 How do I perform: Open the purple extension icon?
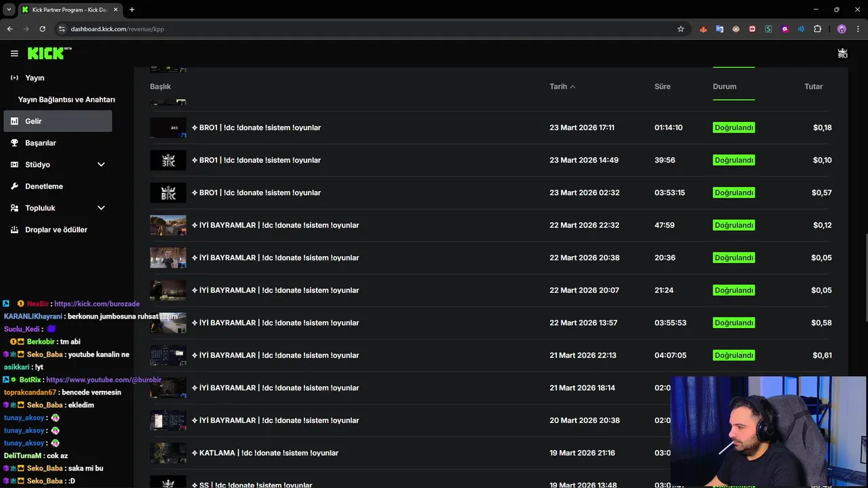coord(785,29)
